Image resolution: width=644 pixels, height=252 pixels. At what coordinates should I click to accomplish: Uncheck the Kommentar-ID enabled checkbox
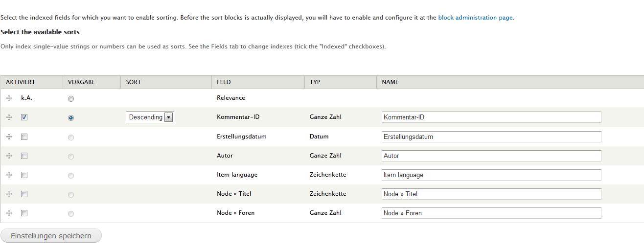(24, 117)
